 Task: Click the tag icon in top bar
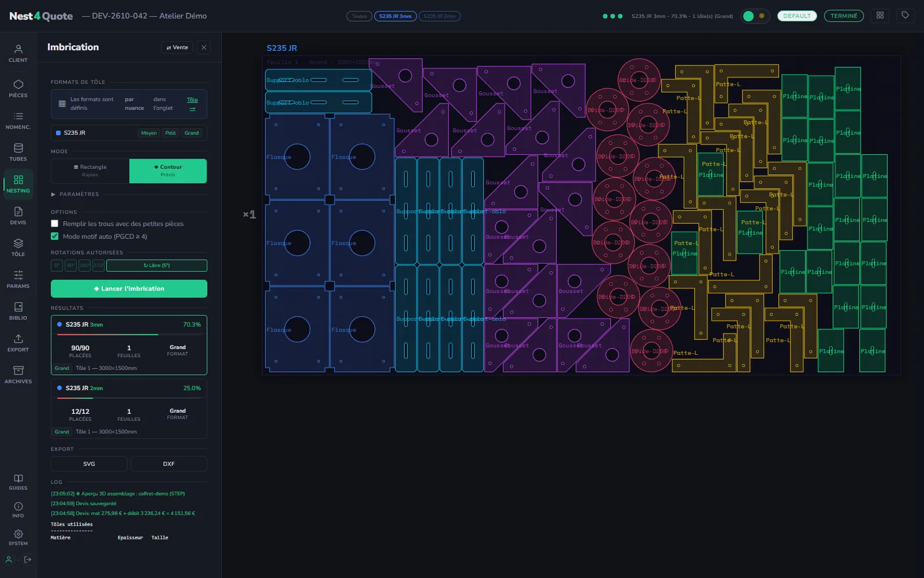[905, 16]
